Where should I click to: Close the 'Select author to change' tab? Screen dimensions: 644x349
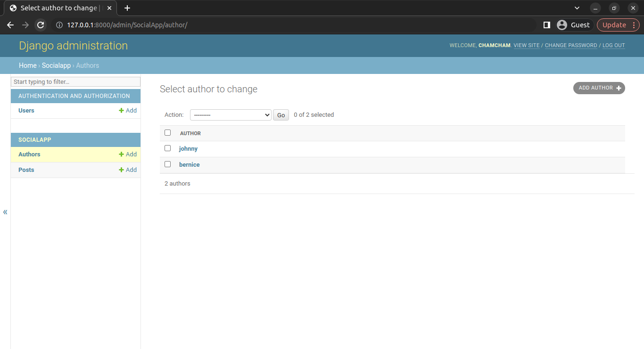[x=109, y=8]
